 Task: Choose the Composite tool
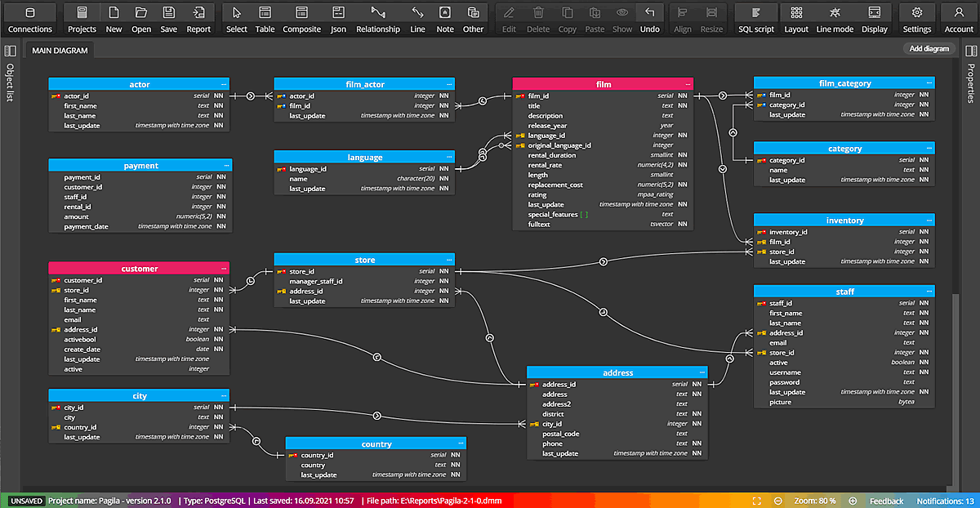[x=301, y=19]
